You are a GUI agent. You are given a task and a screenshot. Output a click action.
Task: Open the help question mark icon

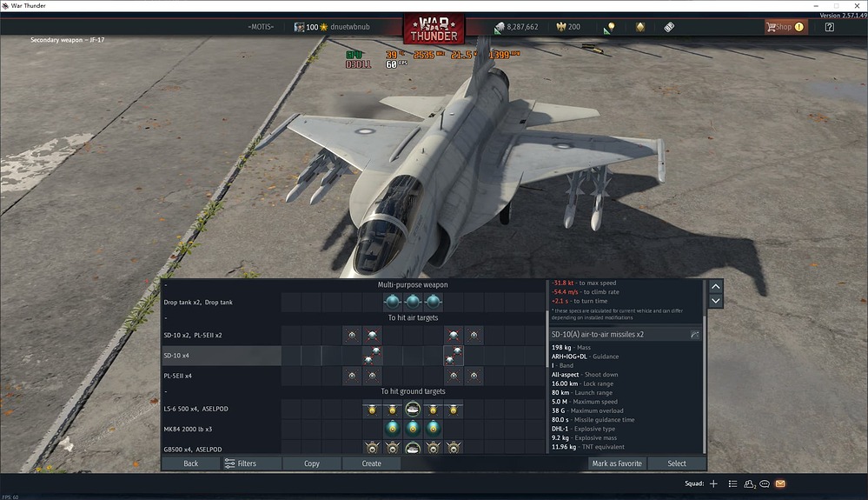click(829, 27)
